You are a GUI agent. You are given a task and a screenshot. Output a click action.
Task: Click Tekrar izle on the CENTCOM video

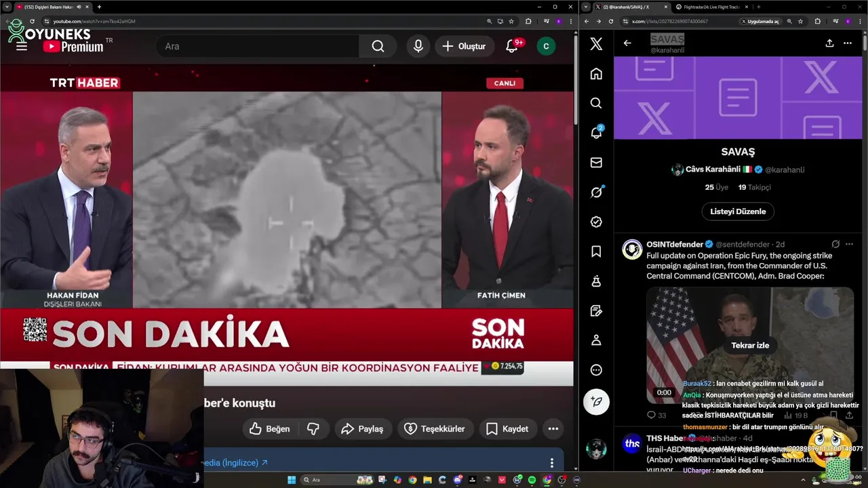click(750, 345)
